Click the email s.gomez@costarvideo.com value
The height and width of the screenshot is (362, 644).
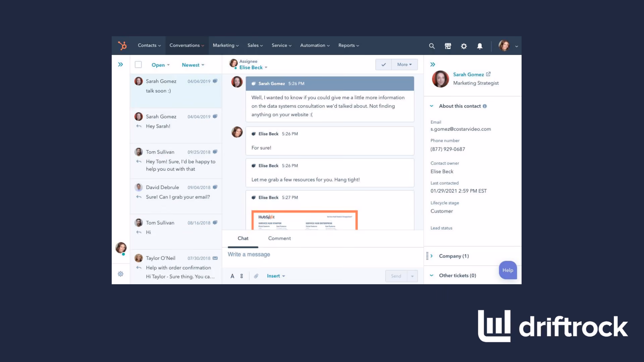coord(461,129)
